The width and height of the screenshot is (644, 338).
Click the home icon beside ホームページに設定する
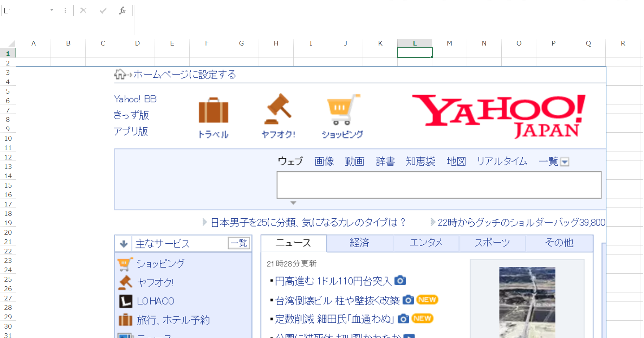point(120,74)
